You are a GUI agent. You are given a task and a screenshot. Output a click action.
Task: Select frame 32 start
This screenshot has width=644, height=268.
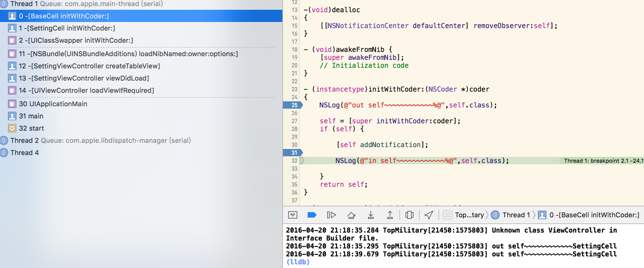tap(141, 128)
